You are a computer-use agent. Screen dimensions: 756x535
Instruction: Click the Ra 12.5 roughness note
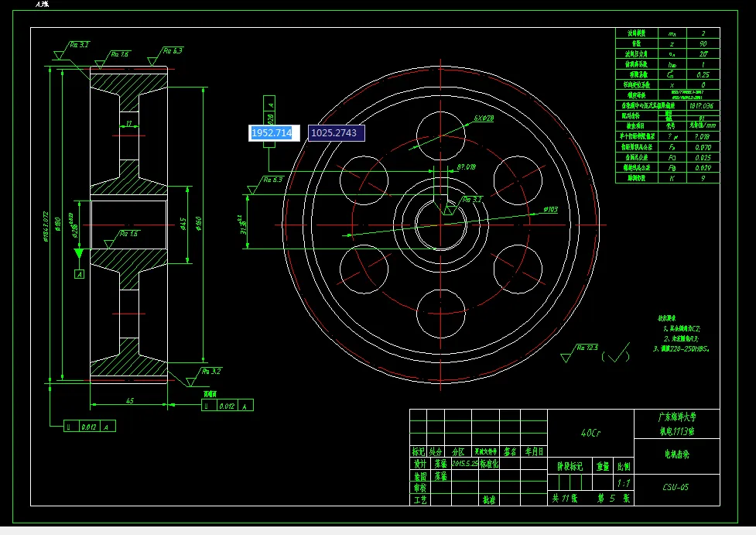pos(587,348)
